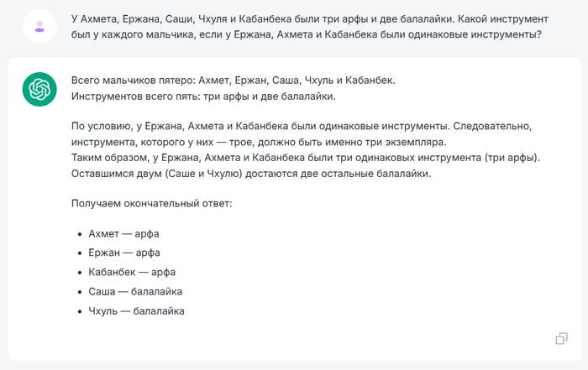Select the "Чхуль — балалайка" list item
The width and height of the screenshot is (588, 370).
[136, 310]
